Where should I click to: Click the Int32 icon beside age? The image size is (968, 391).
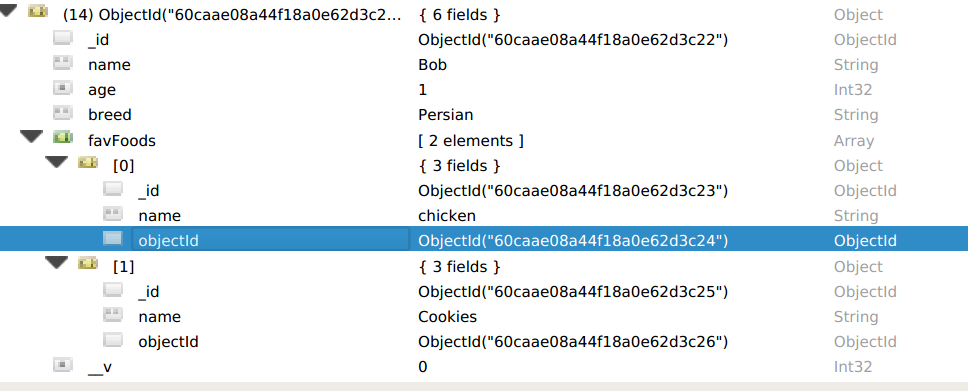click(x=63, y=88)
